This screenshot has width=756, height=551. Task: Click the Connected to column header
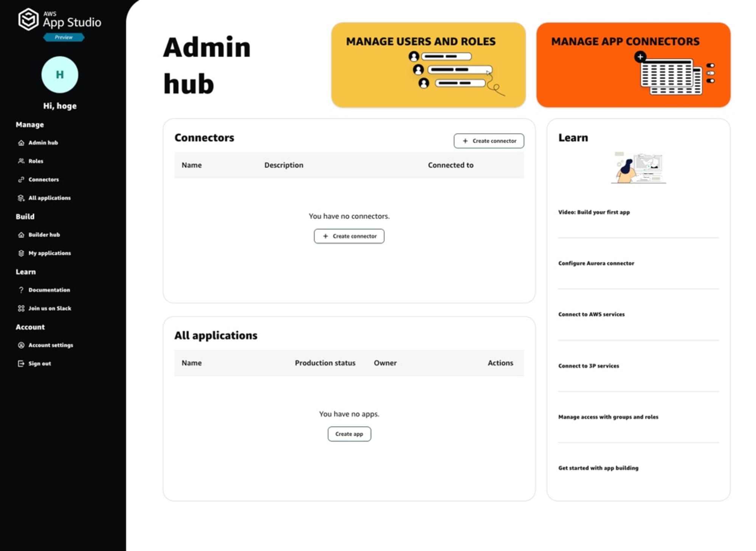coord(451,165)
